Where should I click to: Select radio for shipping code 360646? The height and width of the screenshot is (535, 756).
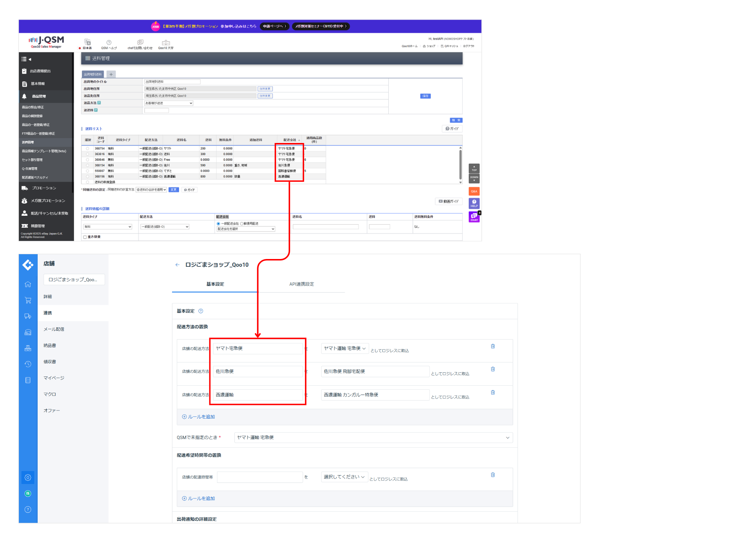pyautogui.click(x=87, y=160)
